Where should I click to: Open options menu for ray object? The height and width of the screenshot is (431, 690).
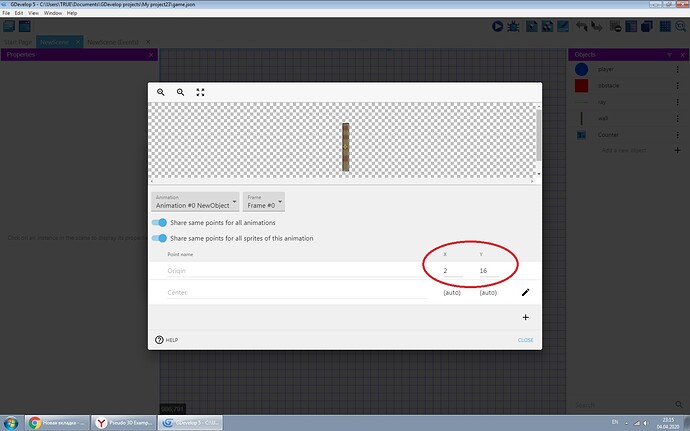(678, 102)
